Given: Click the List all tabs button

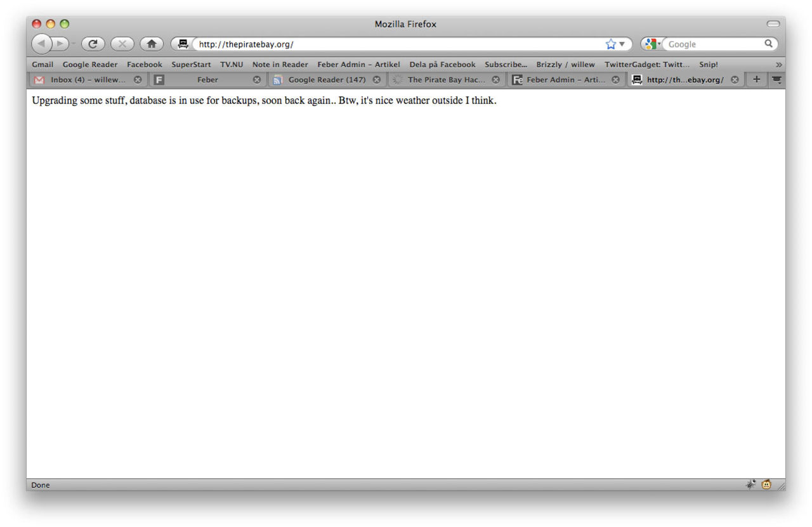Looking at the screenshot, I should (776, 79).
